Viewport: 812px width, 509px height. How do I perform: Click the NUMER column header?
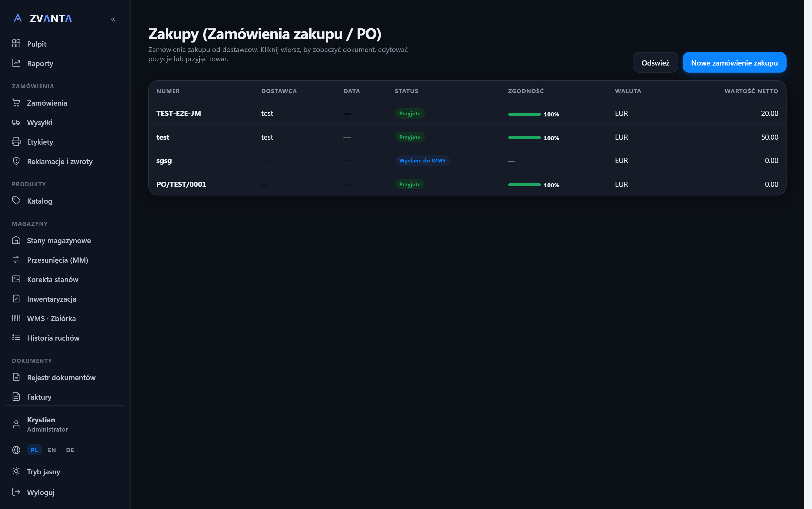[x=168, y=91]
